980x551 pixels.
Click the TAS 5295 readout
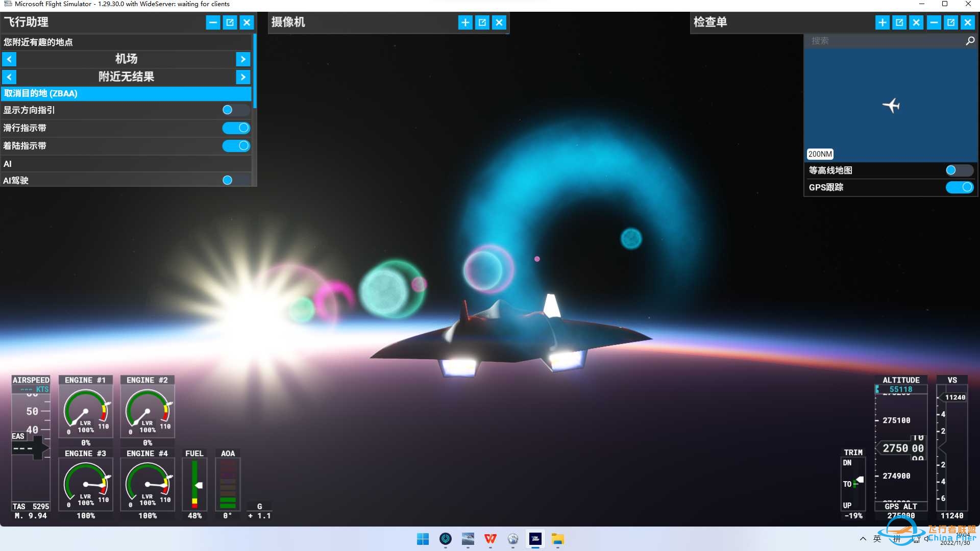[31, 507]
